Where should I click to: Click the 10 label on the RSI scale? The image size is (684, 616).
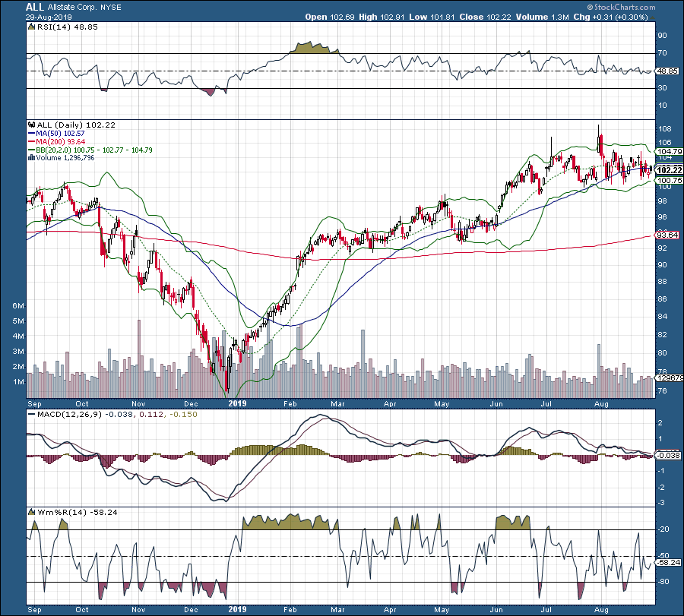662,105
